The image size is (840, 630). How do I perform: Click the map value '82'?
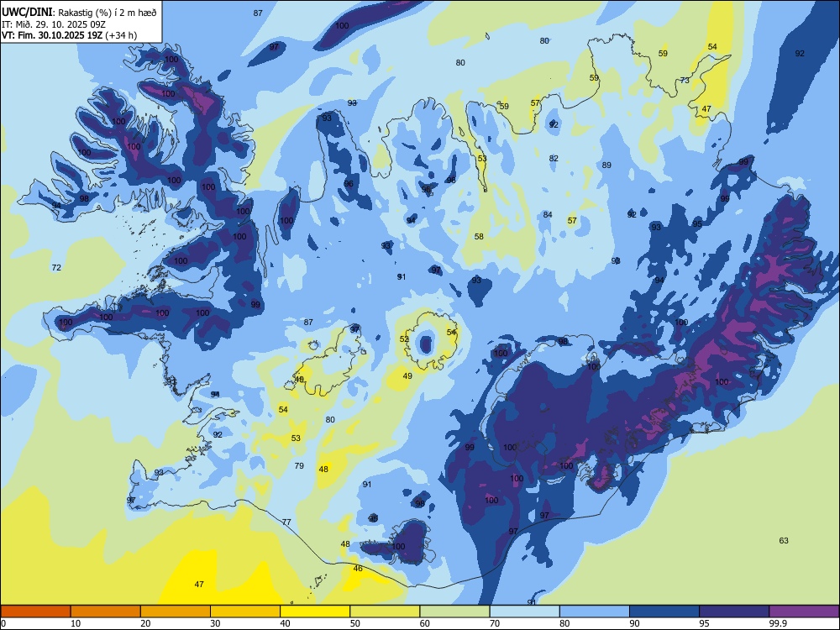click(554, 158)
